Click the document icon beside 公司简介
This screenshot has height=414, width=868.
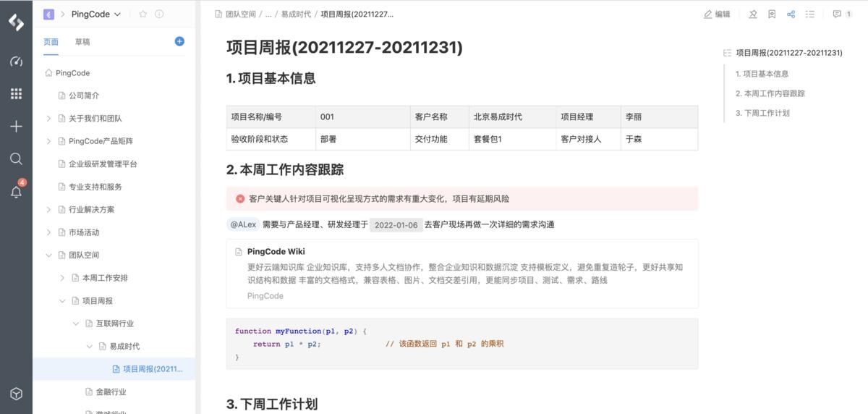(x=61, y=96)
